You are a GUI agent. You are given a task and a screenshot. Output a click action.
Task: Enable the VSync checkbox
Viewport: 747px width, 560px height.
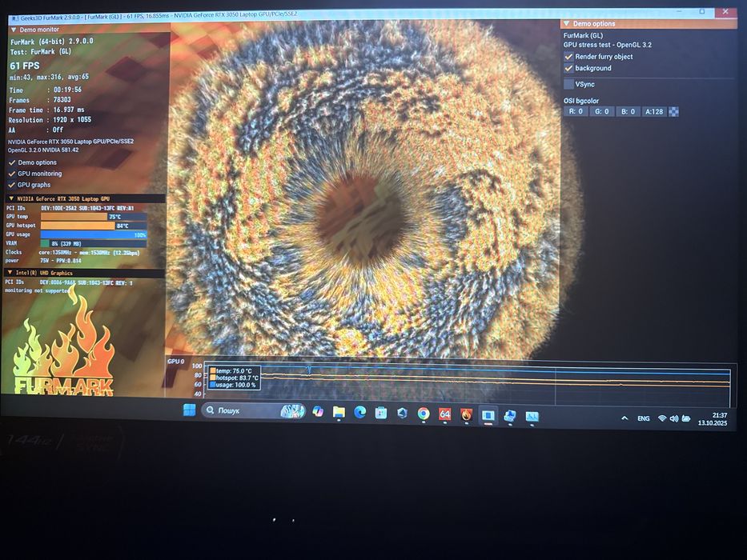[568, 84]
